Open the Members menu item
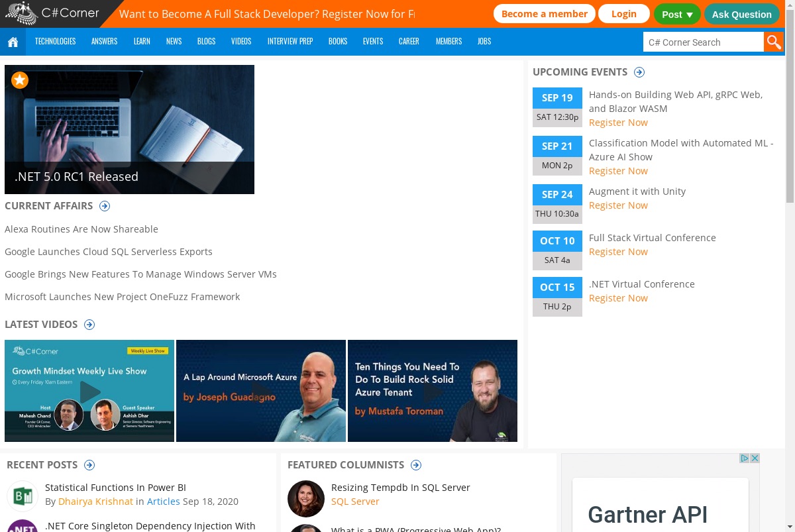Viewport: 795px width, 532px height. (449, 41)
